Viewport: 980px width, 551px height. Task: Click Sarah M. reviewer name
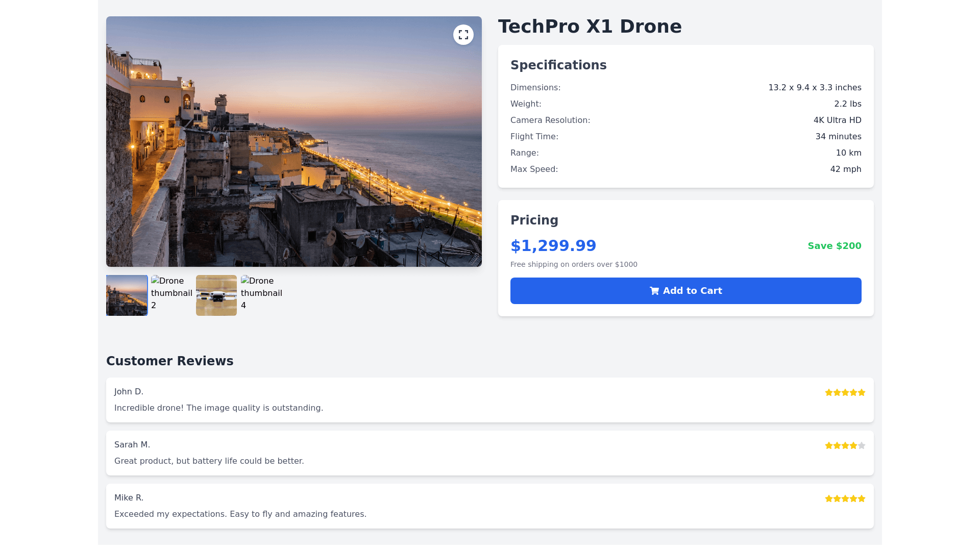(132, 445)
